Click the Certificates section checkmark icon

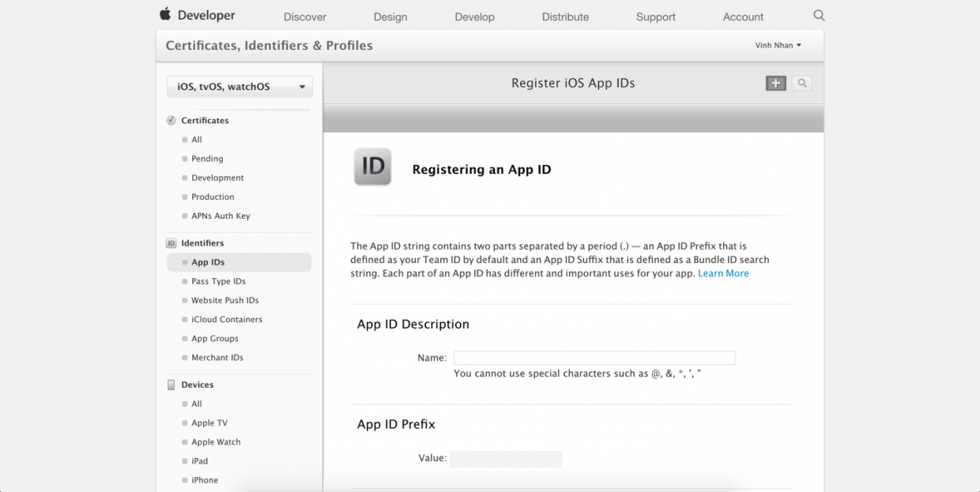pyautogui.click(x=171, y=120)
